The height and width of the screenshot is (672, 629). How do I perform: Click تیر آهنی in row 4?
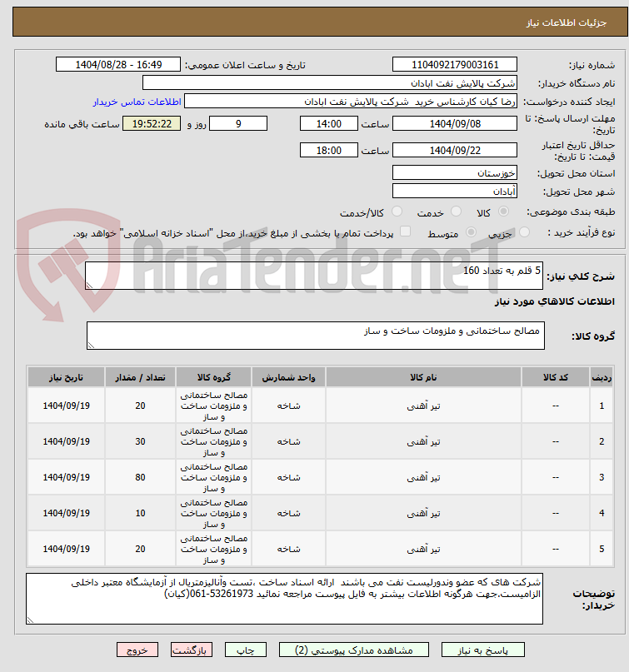pos(423,514)
